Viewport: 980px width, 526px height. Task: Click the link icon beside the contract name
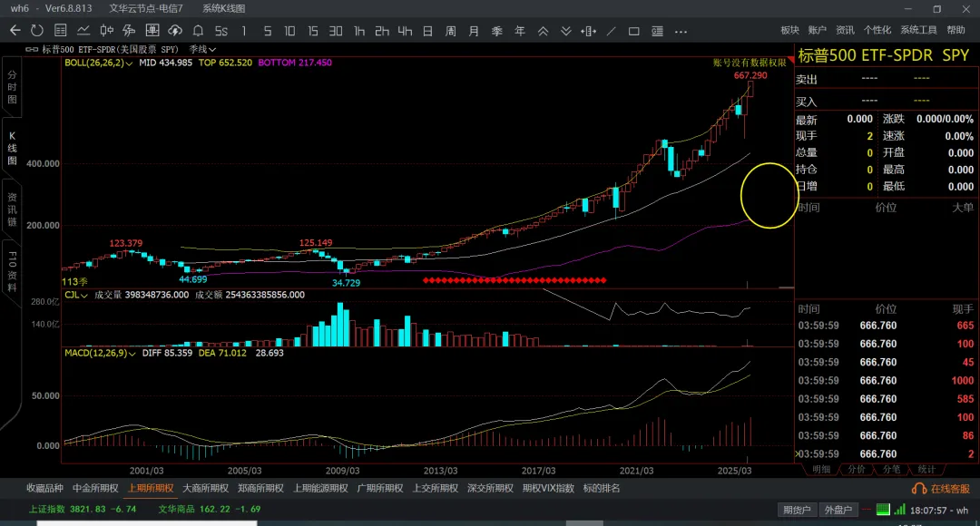coord(31,49)
